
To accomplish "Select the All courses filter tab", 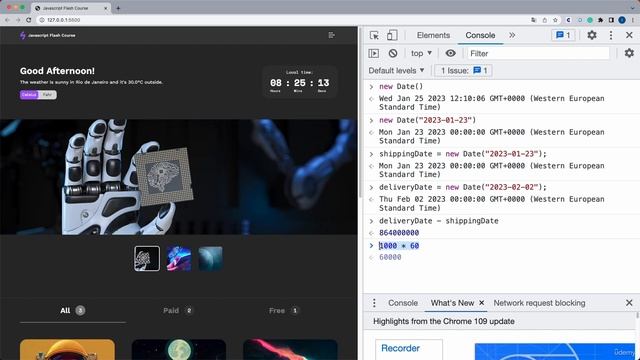I will point(72,311).
